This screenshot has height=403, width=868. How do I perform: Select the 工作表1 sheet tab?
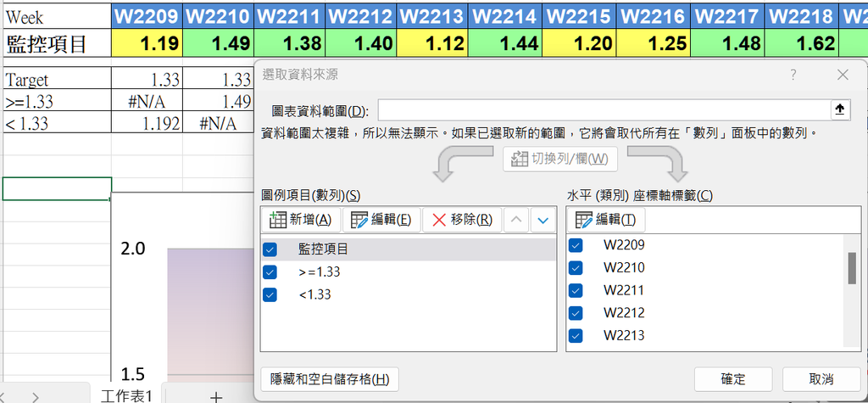click(x=126, y=395)
